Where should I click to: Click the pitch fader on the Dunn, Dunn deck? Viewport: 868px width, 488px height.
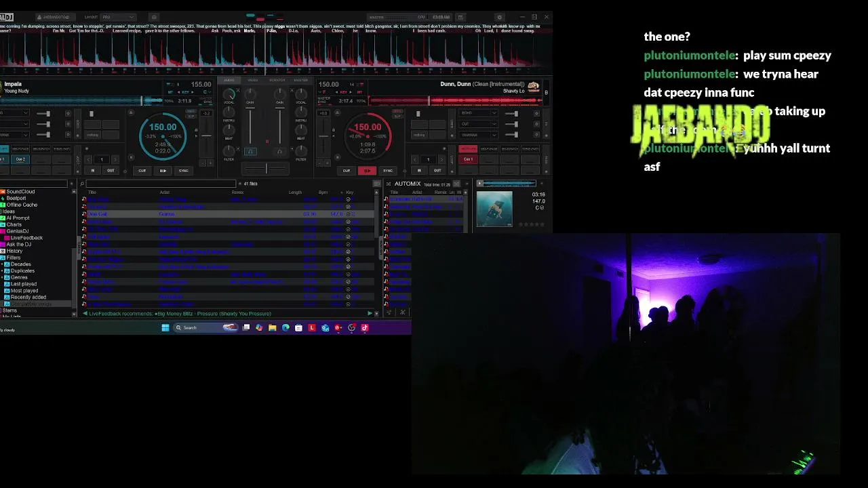coord(324,136)
